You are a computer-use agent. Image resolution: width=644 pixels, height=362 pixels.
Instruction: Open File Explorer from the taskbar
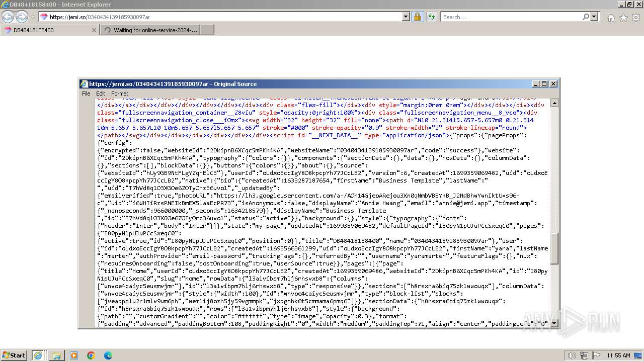(57, 355)
